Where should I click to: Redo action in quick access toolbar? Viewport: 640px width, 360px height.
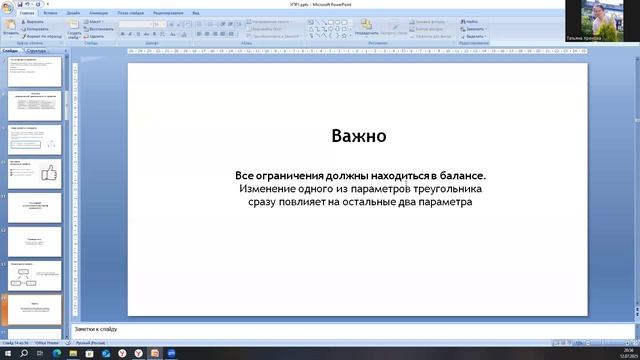[x=38, y=4]
